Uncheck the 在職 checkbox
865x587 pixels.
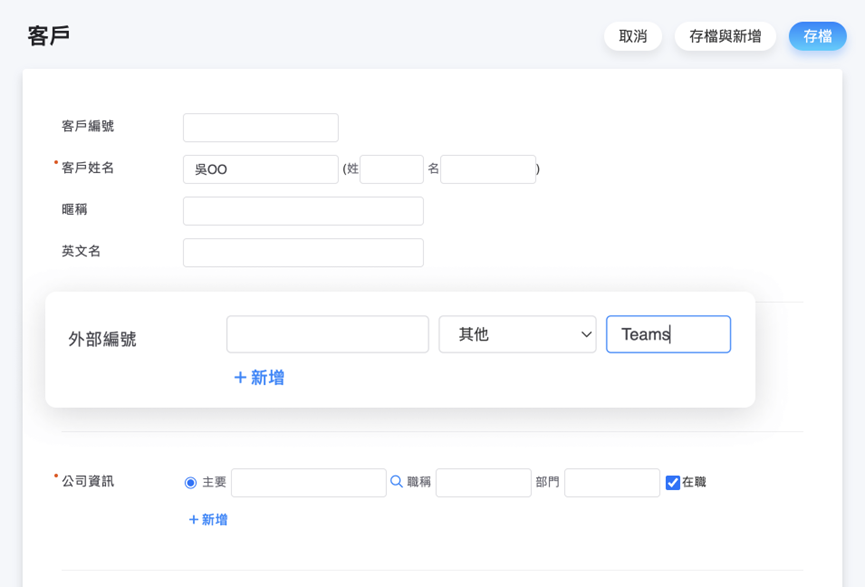tap(673, 483)
